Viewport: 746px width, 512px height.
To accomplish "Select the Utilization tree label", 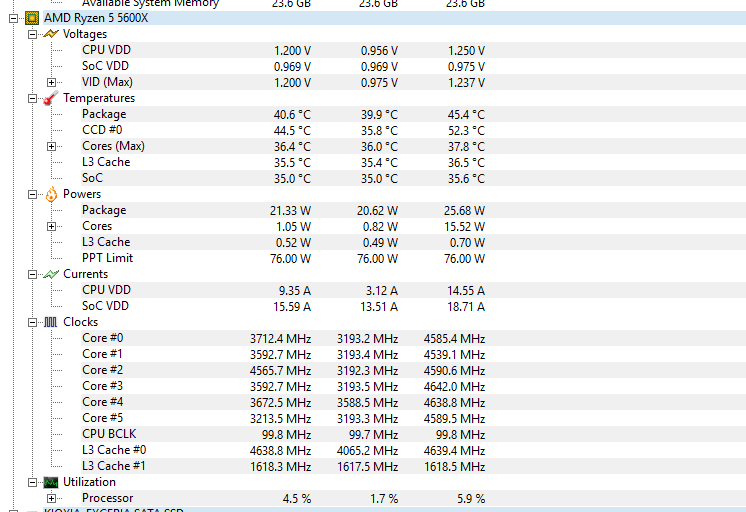I will 89,482.
